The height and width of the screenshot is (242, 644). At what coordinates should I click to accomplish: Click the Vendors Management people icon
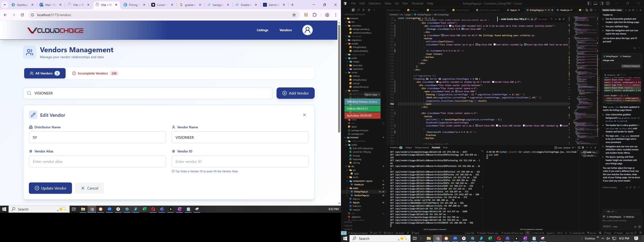pyautogui.click(x=30, y=52)
